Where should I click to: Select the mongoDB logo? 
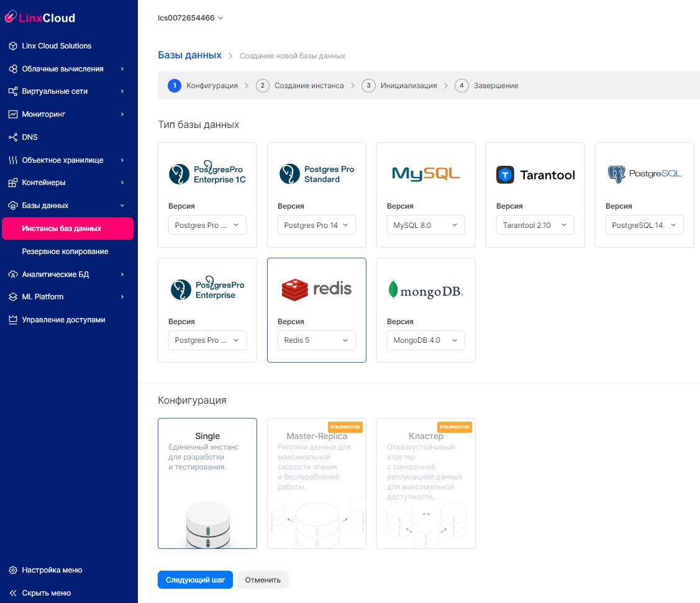coord(426,290)
